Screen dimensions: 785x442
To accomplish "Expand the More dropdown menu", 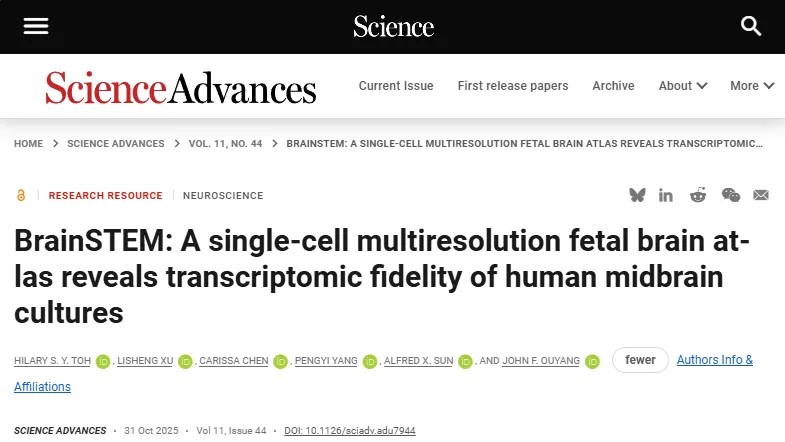I will pos(752,86).
